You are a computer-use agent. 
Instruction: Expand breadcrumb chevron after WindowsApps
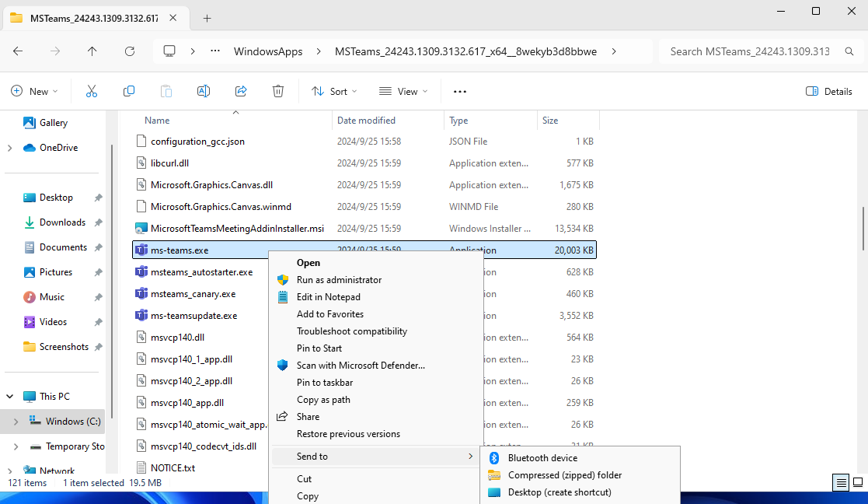click(x=319, y=51)
